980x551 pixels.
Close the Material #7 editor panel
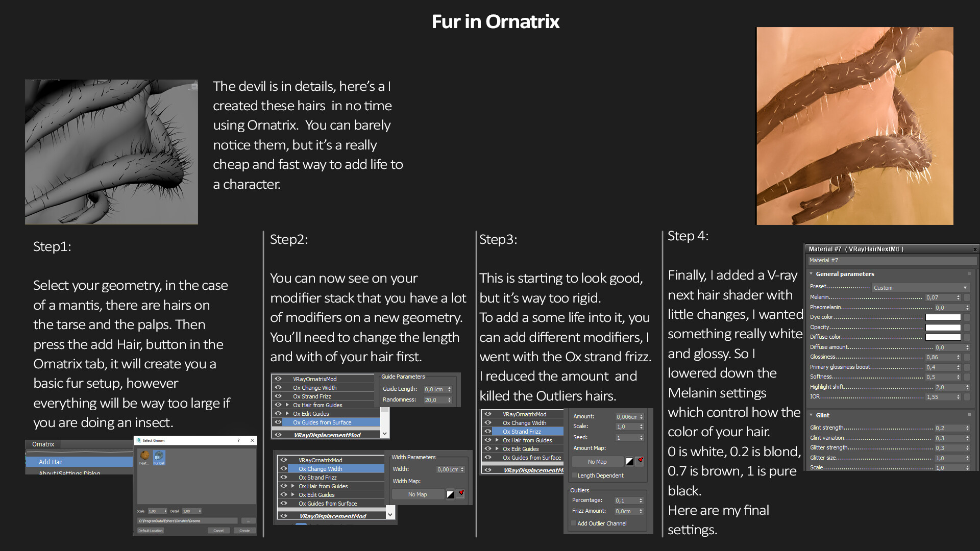point(974,249)
